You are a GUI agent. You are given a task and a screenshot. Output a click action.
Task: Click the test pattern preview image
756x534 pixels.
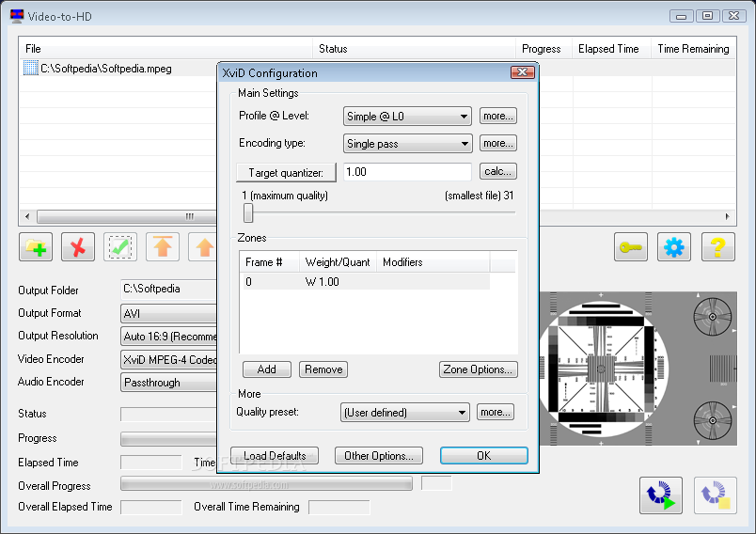(638, 369)
